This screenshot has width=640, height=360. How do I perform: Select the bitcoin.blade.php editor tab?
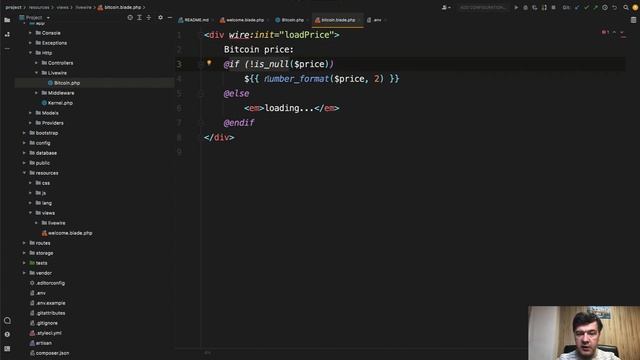coord(337,20)
